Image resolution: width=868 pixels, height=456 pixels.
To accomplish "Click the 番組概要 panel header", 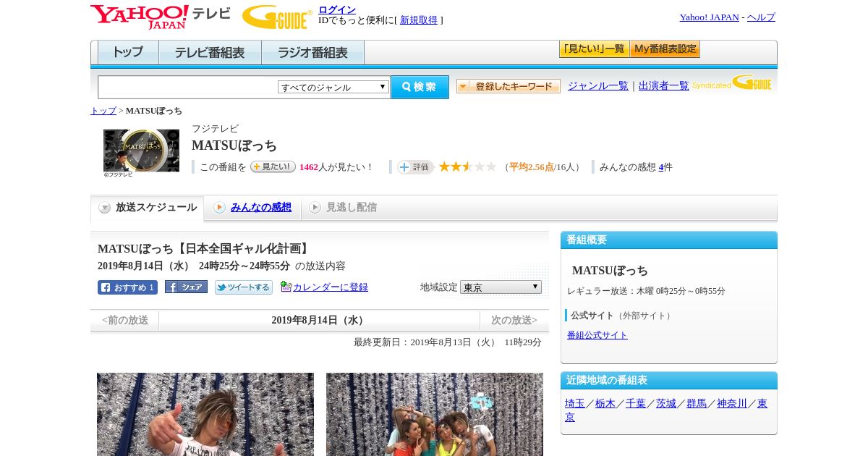I will click(669, 240).
